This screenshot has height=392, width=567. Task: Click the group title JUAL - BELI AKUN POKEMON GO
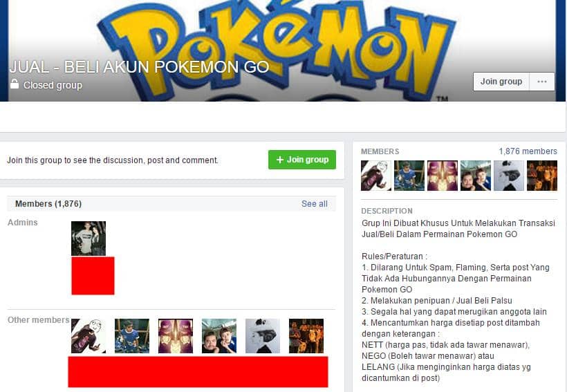[139, 67]
